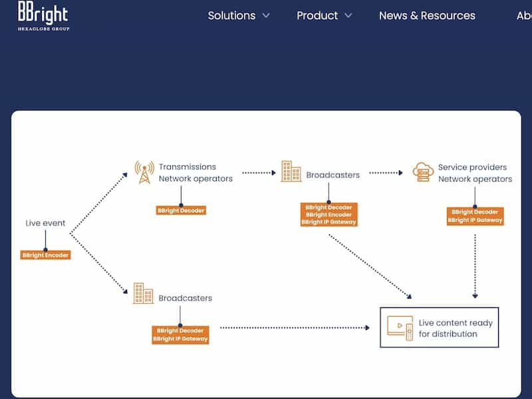
Task: Click the lower Broadcasters building icon
Action: [143, 294]
